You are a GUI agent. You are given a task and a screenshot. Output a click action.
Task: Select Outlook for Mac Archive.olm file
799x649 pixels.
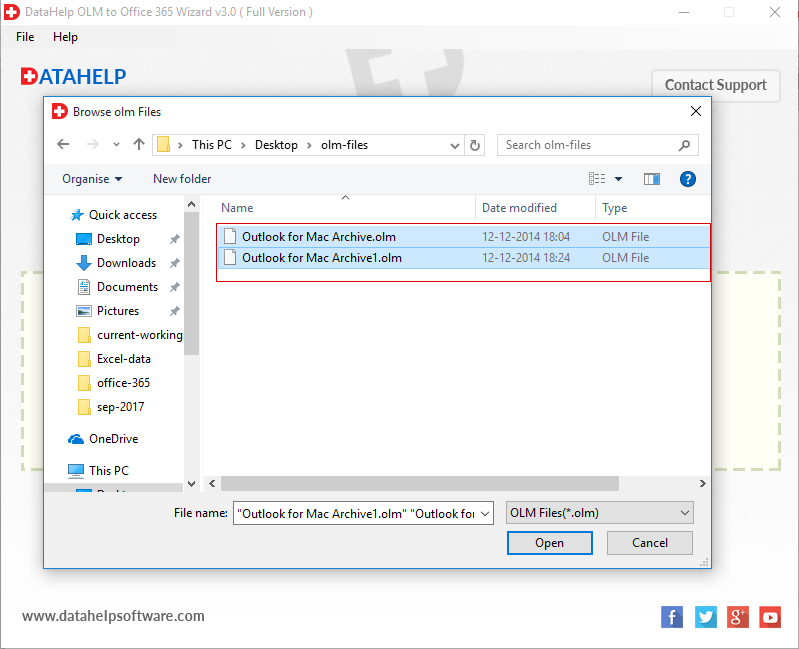click(x=464, y=236)
